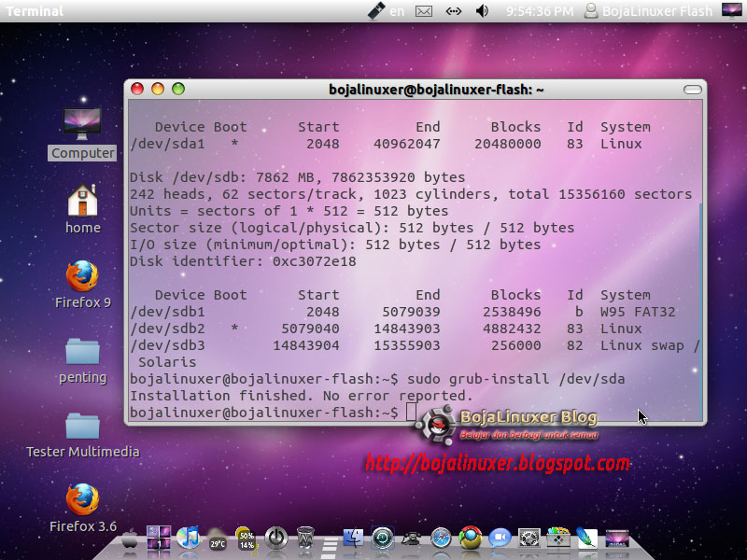Viewport: 747px width, 560px height.
Task: Launch the iTunes music icon in dock
Action: click(x=189, y=538)
